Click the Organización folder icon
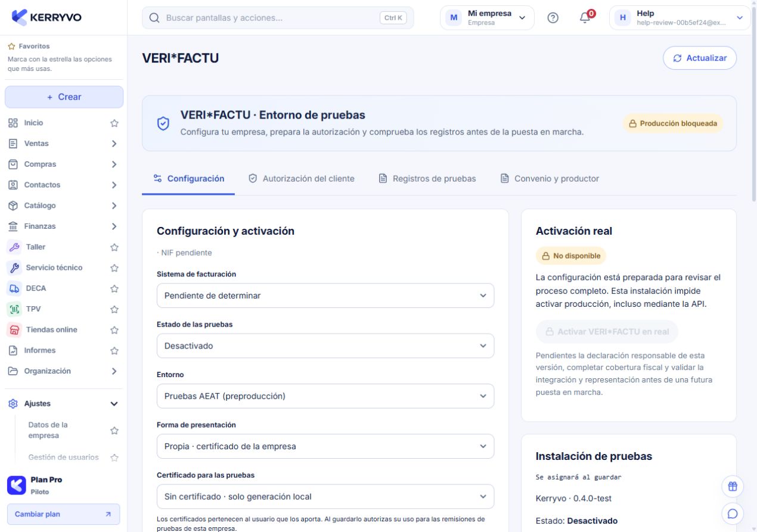 pos(13,371)
